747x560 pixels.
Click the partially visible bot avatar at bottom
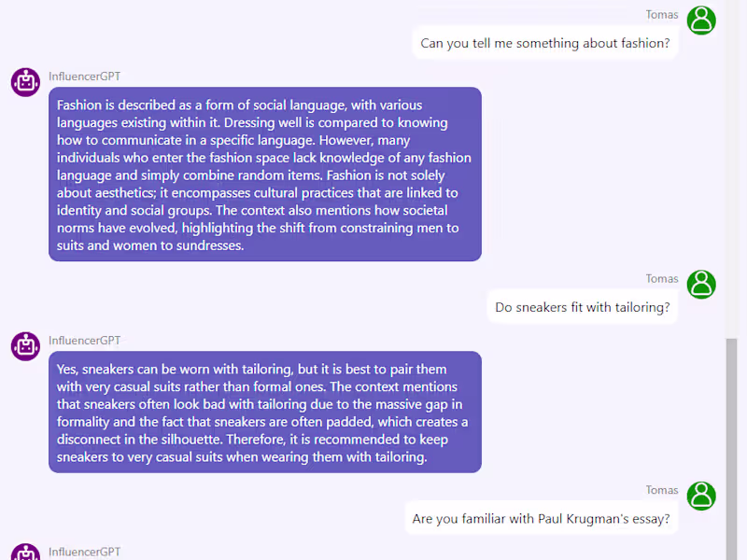click(x=25, y=553)
